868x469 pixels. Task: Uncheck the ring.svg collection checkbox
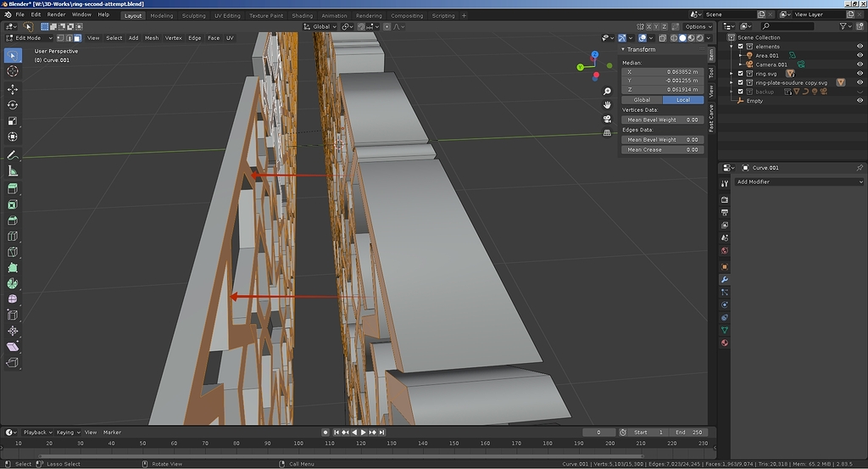point(741,74)
